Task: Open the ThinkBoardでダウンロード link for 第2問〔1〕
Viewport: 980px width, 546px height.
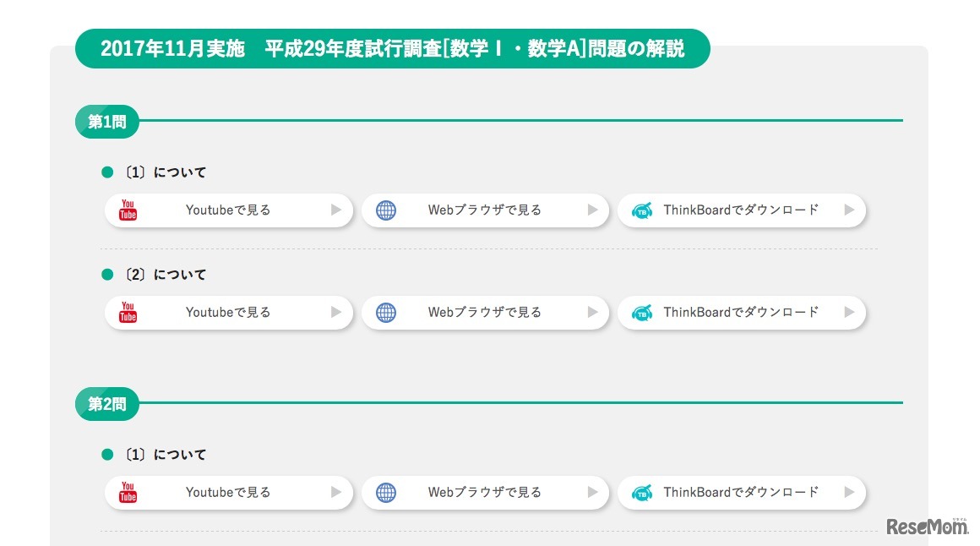Action: click(x=743, y=492)
